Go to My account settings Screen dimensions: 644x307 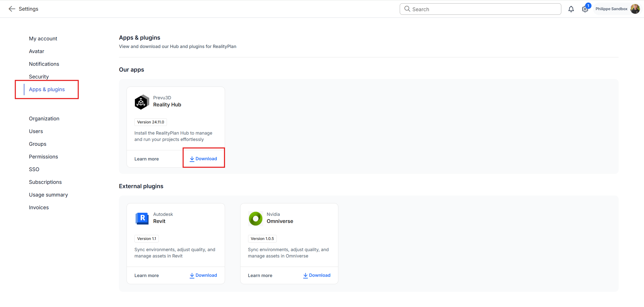[43, 39]
